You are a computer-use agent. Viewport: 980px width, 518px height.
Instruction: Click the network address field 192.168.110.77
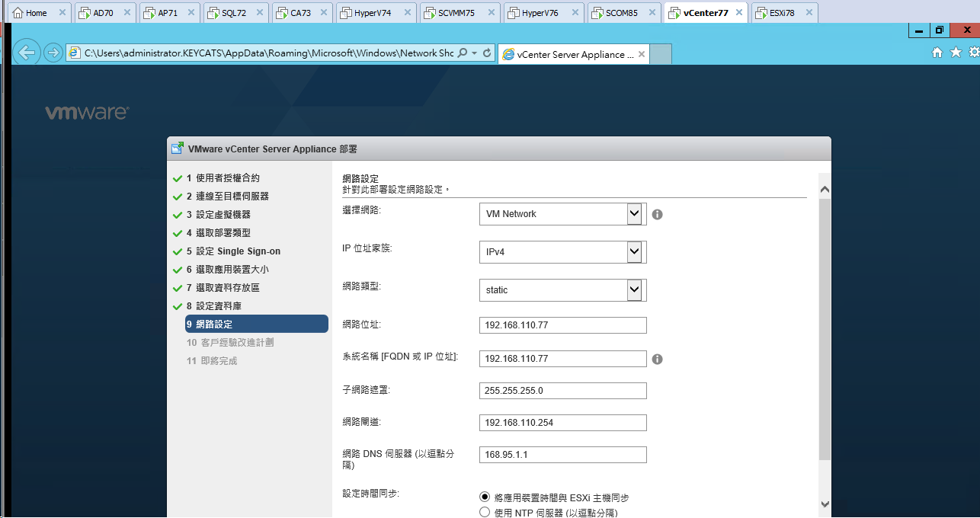coord(563,325)
